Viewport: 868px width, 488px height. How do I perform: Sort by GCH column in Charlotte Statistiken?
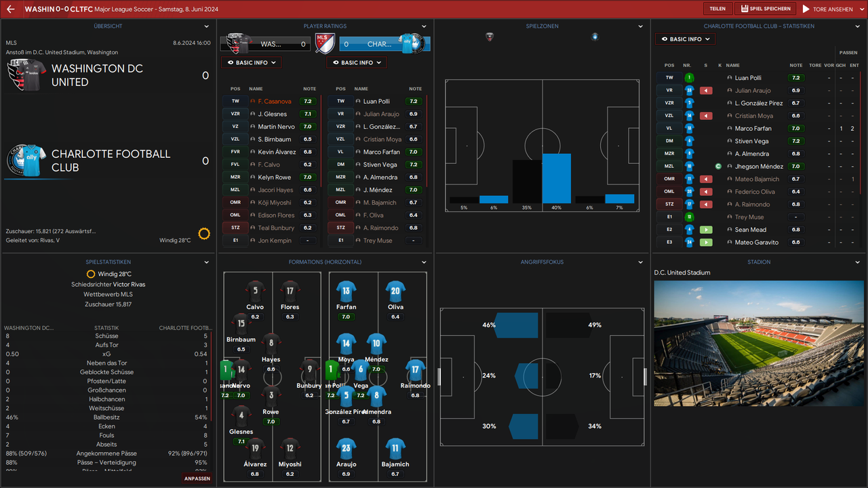point(841,66)
